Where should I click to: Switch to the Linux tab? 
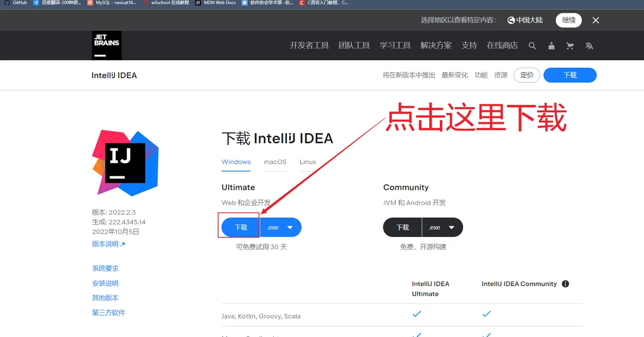tap(308, 162)
